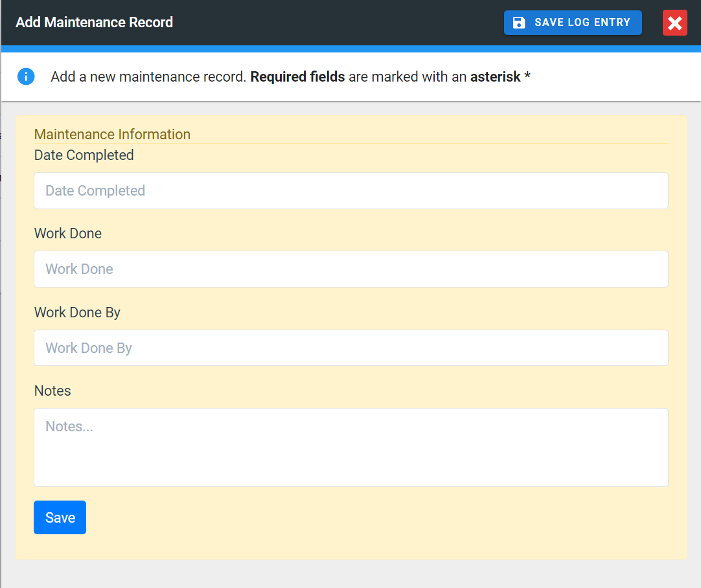Click the phrase "Add a new maintenance record"
Screen dimensions: 701x588
[148, 77]
